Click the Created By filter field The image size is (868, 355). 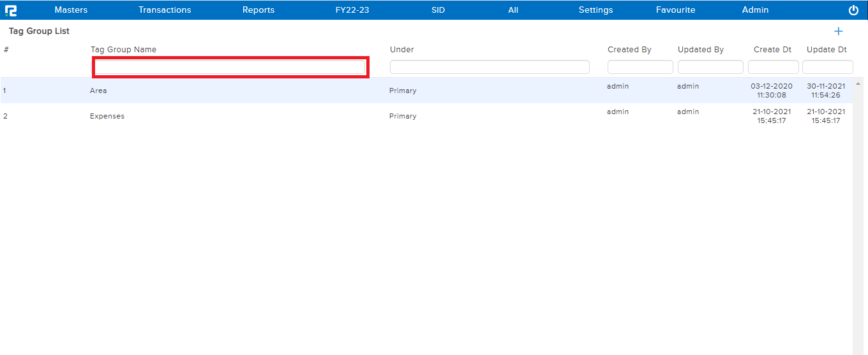tap(640, 67)
